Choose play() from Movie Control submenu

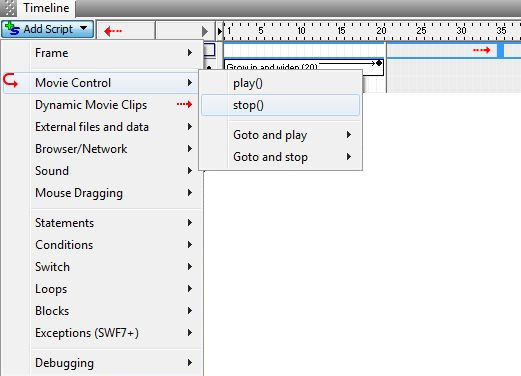click(x=280, y=83)
